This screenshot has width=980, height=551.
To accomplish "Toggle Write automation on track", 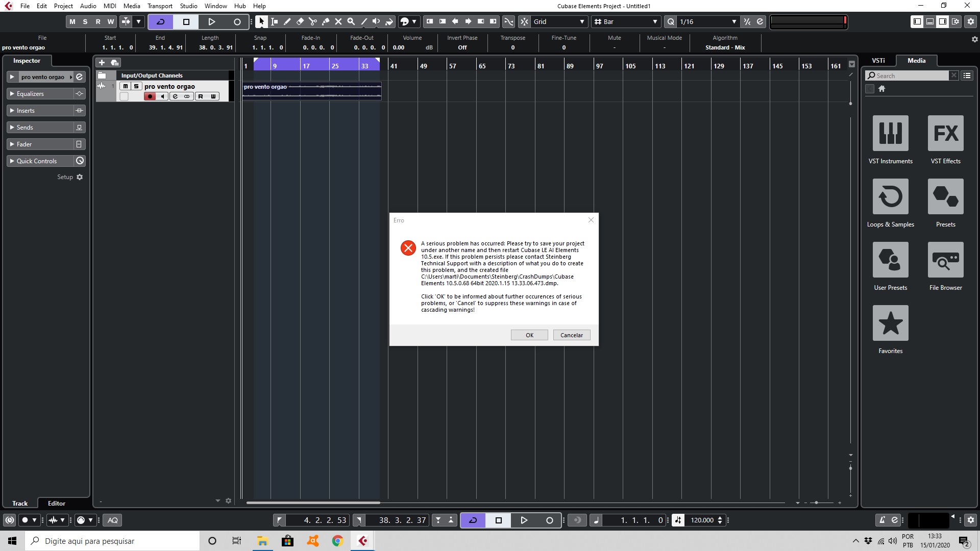I will (213, 96).
